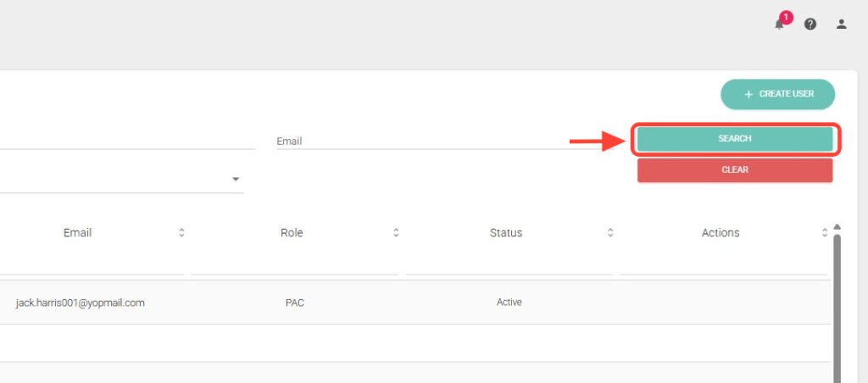Sort by the Email column arrows
The width and height of the screenshot is (868, 383).
[181, 232]
